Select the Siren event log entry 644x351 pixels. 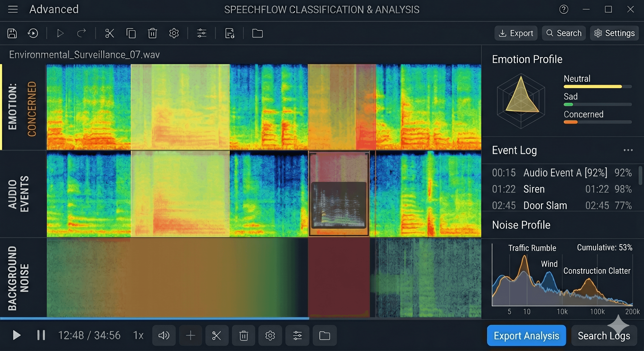pyautogui.click(x=562, y=189)
